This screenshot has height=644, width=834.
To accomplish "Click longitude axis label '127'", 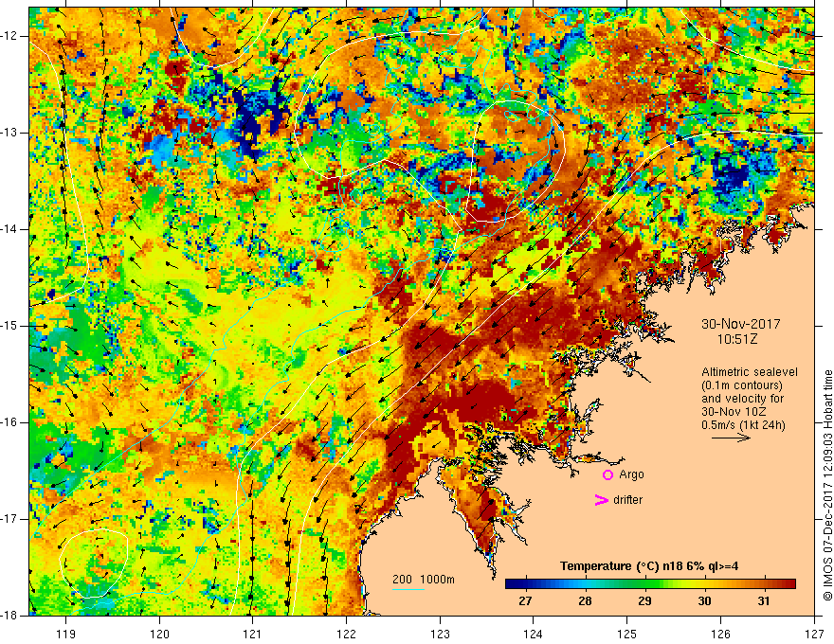I will point(814,634).
